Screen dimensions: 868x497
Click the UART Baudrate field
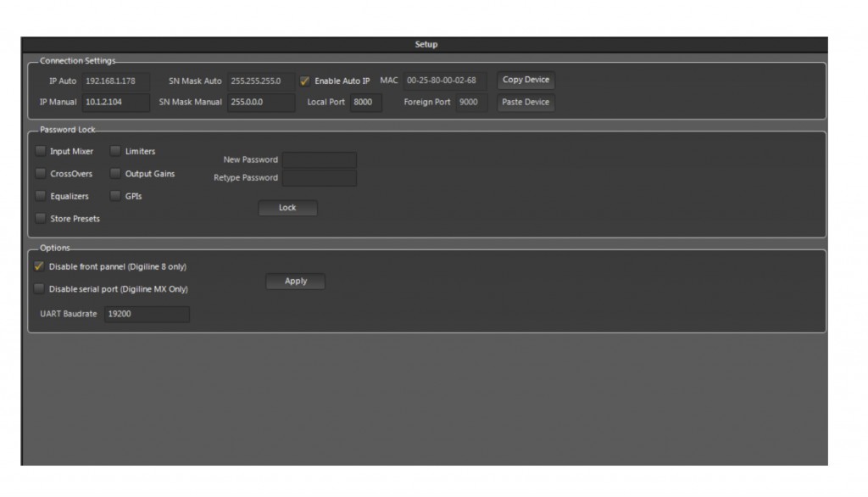(147, 315)
